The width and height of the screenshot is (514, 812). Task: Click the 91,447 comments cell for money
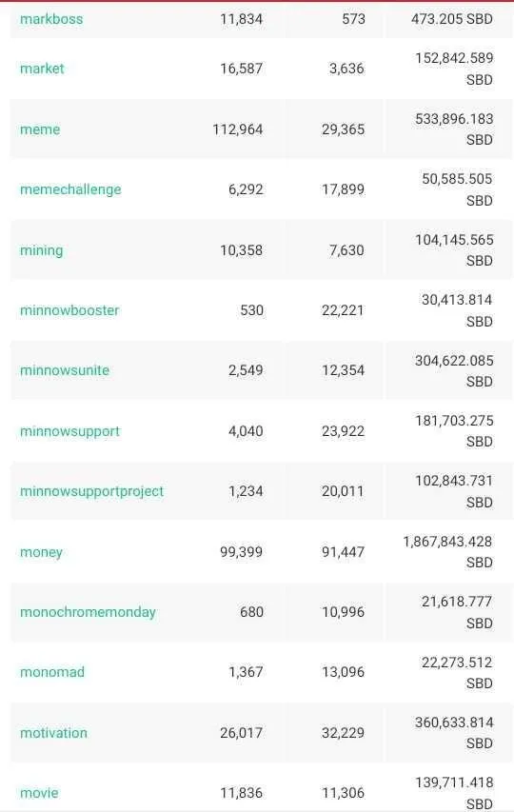[x=344, y=552]
